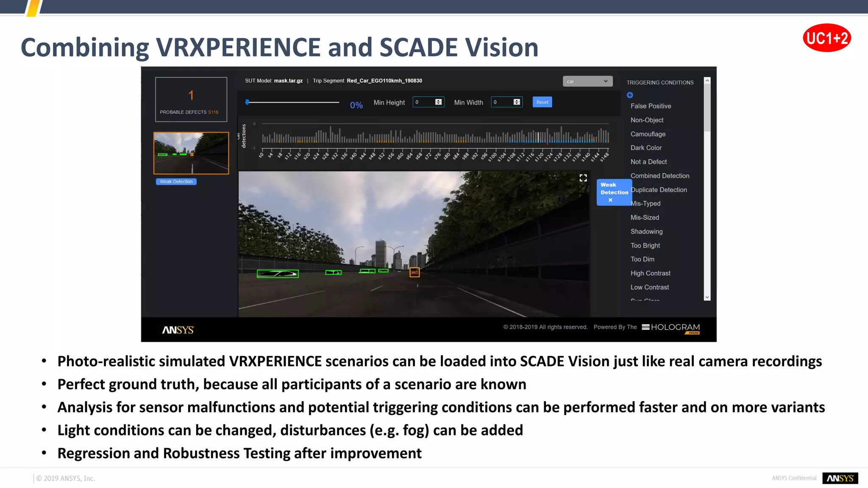Choose Duplicate Detection in conditions list

tap(659, 190)
